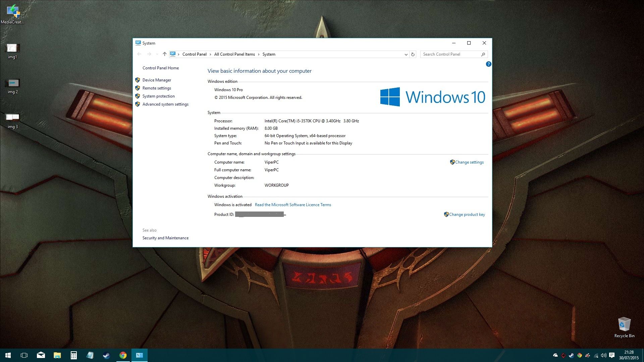Click Control Panel breadcrumb
The height and width of the screenshot is (362, 644).
point(195,54)
